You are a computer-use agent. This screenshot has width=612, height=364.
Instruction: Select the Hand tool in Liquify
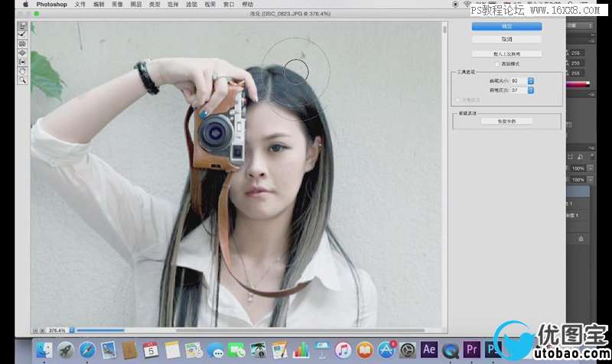(22, 71)
